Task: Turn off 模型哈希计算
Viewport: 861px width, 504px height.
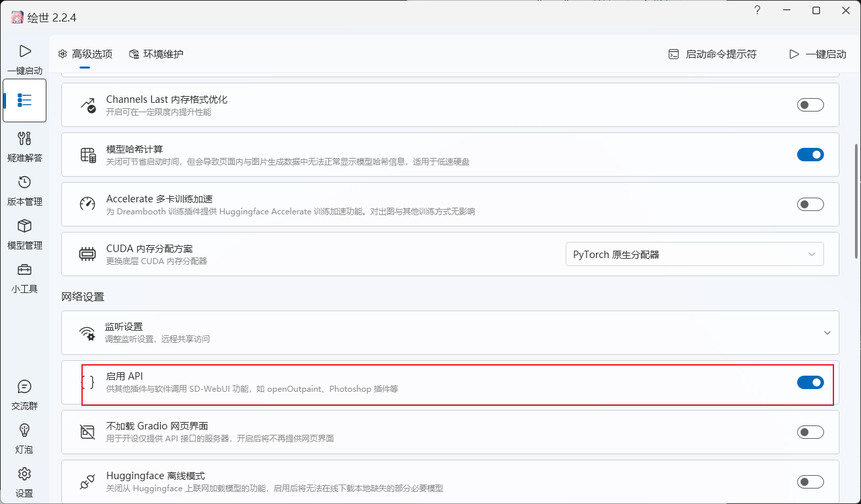Action: pyautogui.click(x=811, y=154)
